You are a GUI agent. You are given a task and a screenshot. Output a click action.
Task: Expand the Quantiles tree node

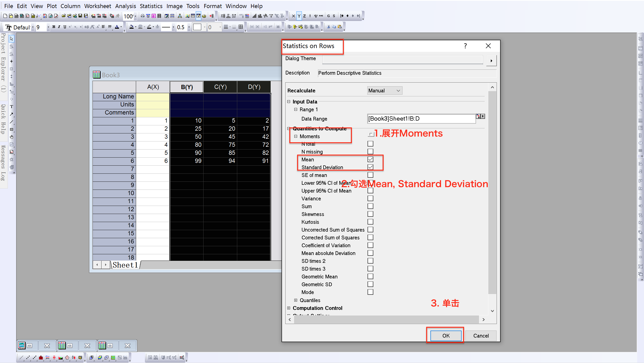(296, 300)
